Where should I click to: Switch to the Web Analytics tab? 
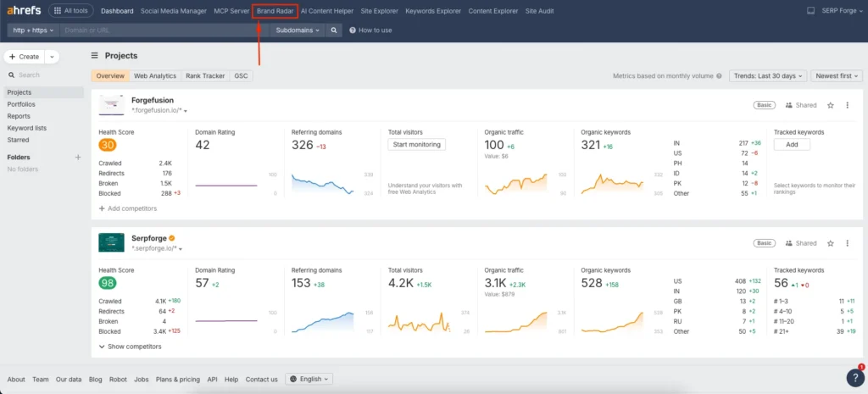coord(155,75)
